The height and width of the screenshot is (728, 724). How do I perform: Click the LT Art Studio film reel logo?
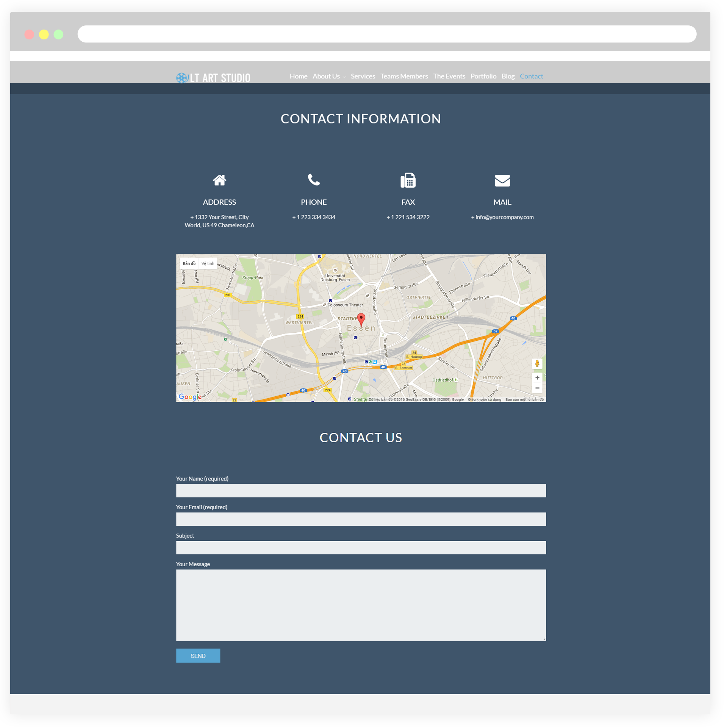182,78
